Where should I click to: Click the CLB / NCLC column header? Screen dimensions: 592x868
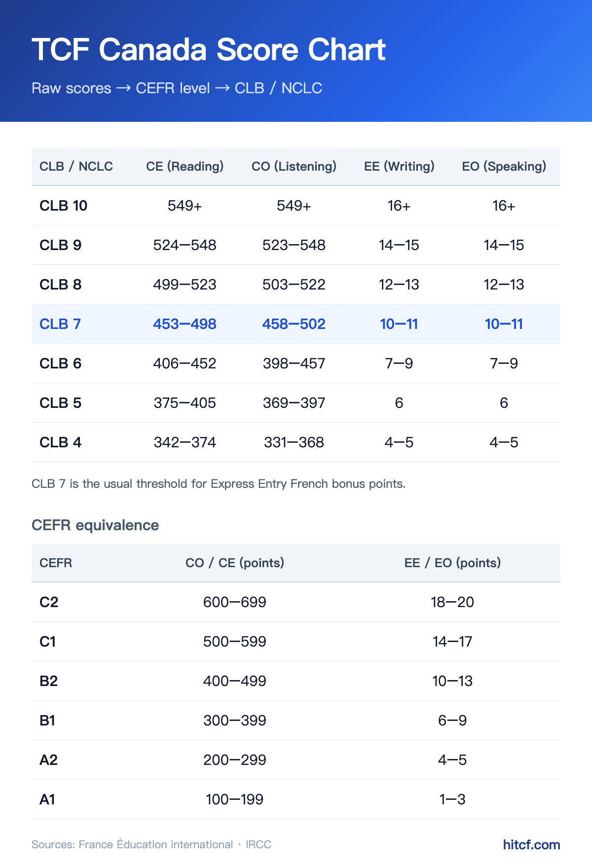(x=76, y=166)
